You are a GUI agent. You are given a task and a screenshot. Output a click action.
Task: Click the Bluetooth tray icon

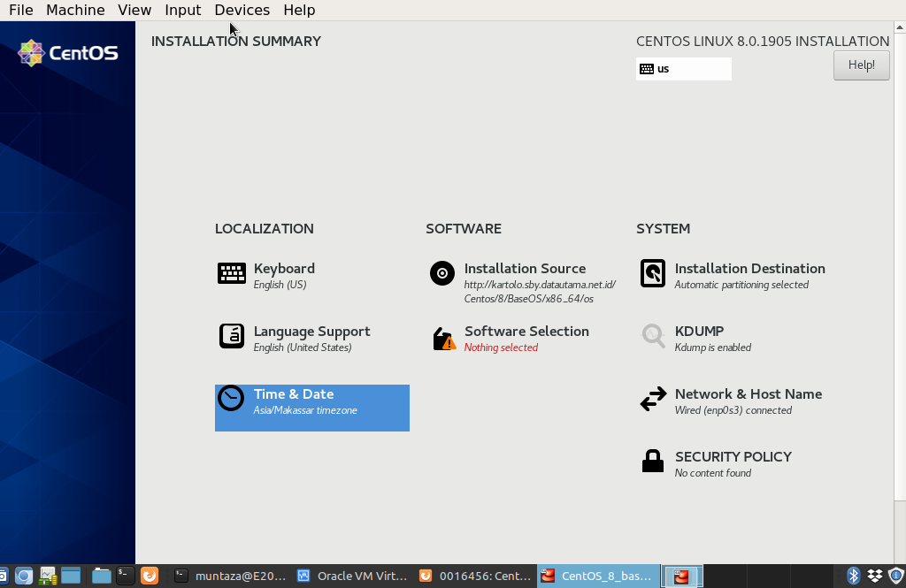tap(854, 576)
